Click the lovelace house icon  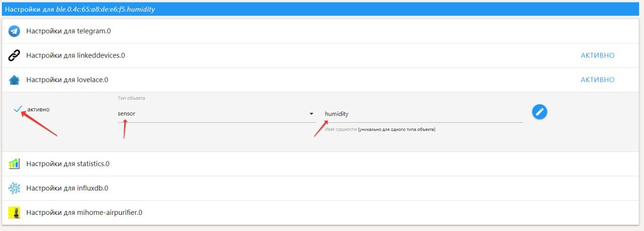click(x=14, y=80)
